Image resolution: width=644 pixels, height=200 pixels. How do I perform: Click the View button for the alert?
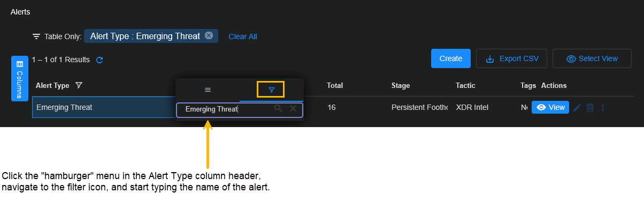click(x=550, y=107)
